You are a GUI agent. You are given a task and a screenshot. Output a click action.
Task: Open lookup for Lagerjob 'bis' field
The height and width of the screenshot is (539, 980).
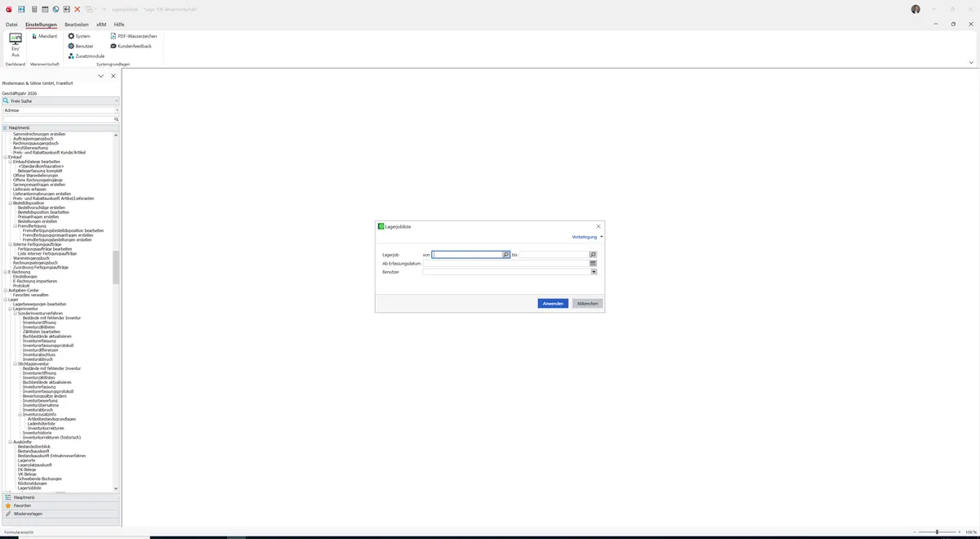[593, 255]
